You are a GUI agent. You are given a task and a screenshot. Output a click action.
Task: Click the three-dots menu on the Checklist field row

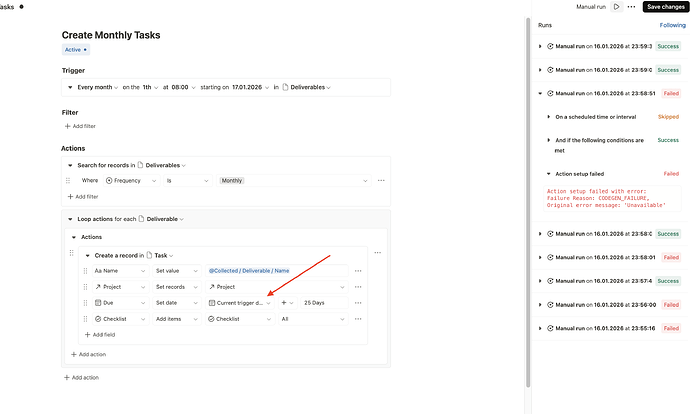tap(358, 319)
